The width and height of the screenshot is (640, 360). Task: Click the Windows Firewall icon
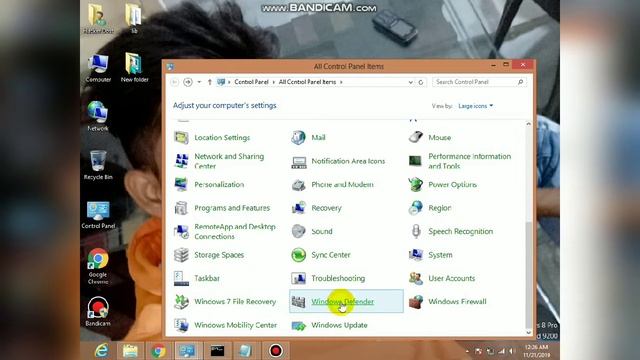(416, 302)
